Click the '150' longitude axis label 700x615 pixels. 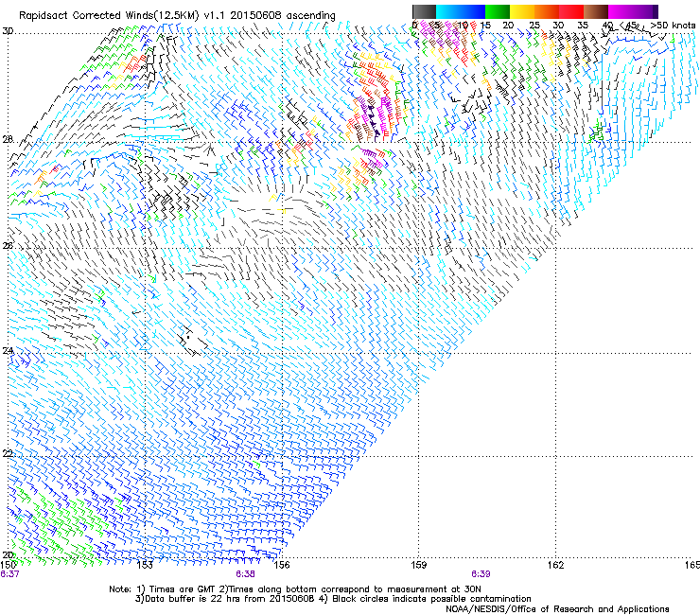click(x=9, y=565)
